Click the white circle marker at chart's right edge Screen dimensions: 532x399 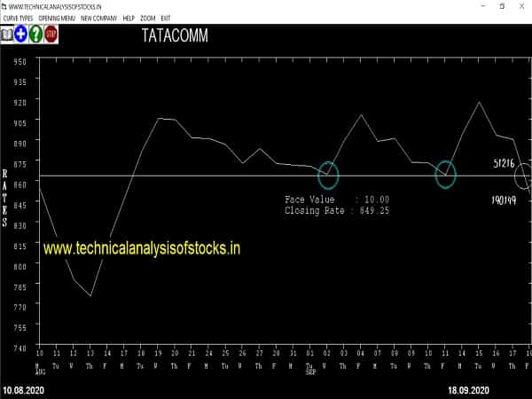[x=523, y=176]
